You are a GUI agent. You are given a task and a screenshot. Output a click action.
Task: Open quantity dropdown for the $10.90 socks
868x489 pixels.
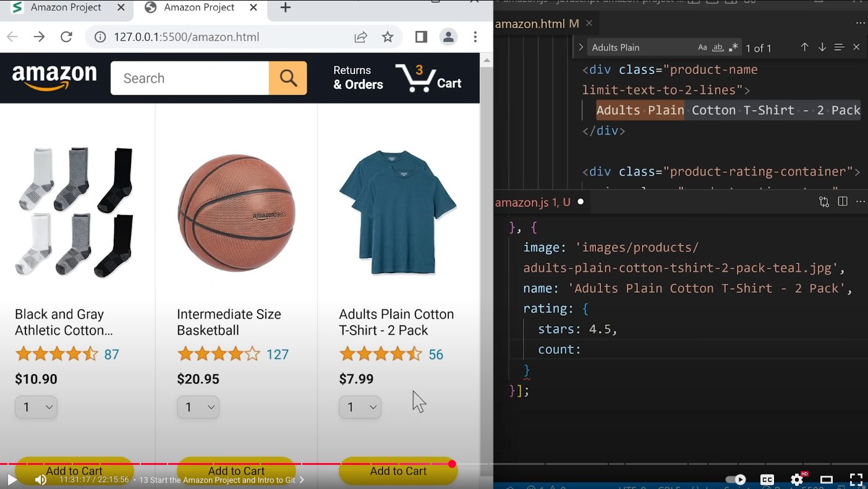(x=36, y=407)
